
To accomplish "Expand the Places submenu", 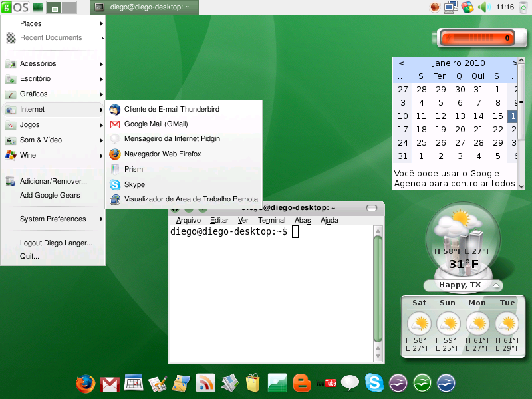I will point(53,23).
